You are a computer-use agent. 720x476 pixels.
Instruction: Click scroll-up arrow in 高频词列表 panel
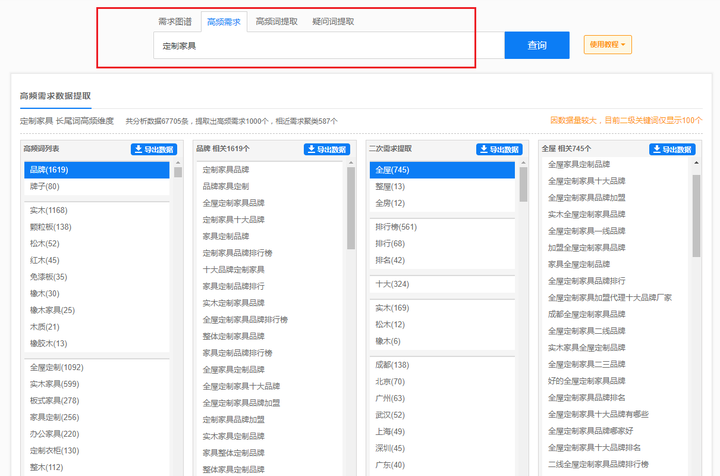tap(178, 163)
